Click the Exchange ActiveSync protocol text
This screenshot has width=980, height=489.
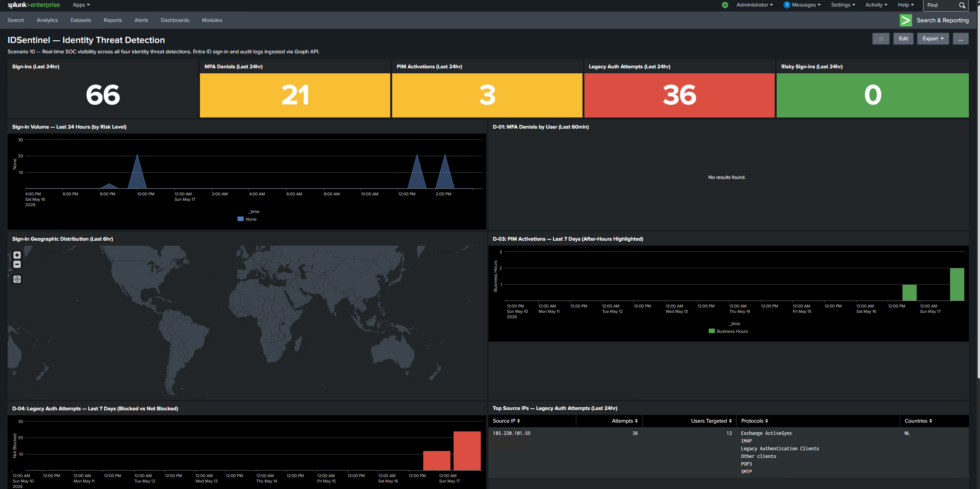click(x=766, y=433)
